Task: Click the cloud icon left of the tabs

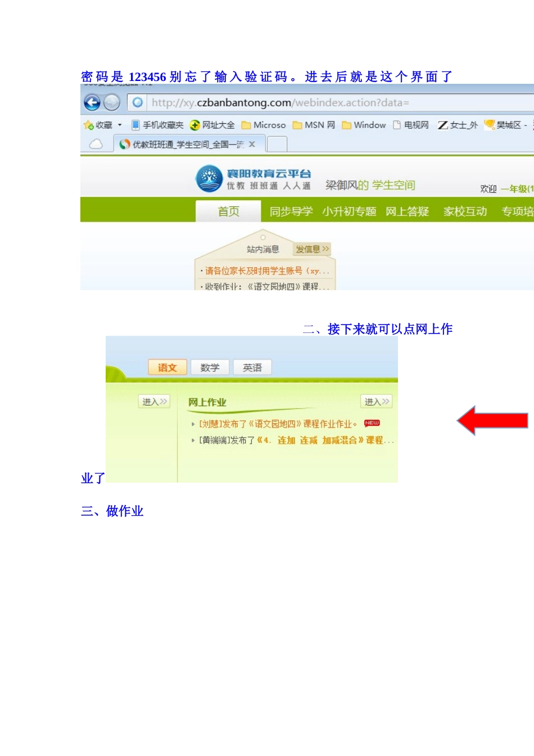Action: pos(96,144)
